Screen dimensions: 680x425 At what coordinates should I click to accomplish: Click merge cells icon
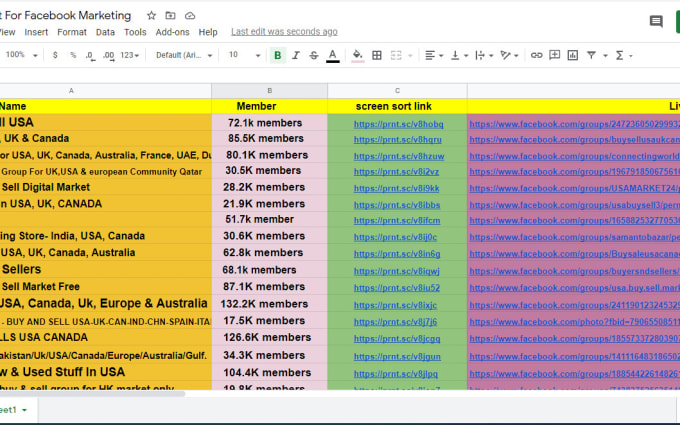[396, 55]
